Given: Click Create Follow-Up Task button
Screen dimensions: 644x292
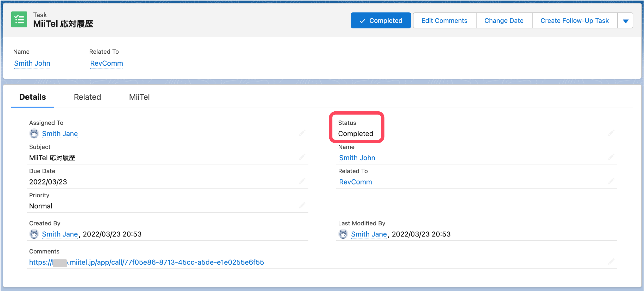Looking at the screenshot, I should 574,21.
